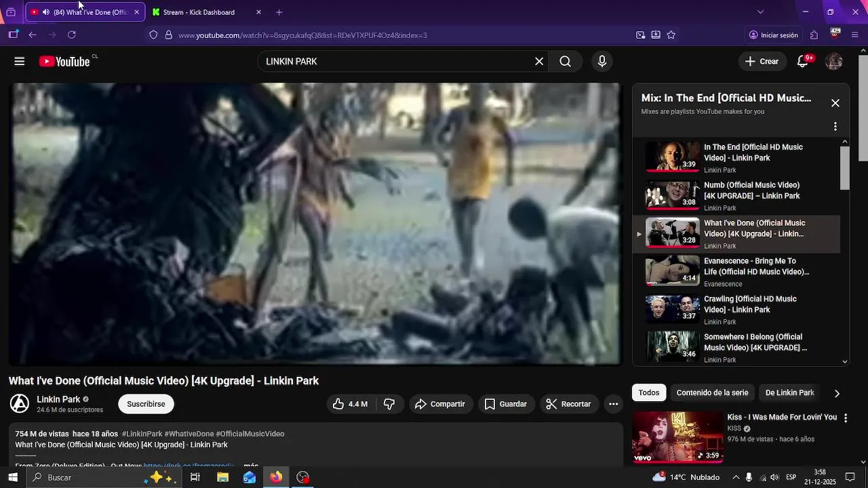This screenshot has height=488, width=868.
Task: Start voice search with the microphone
Action: tap(602, 62)
